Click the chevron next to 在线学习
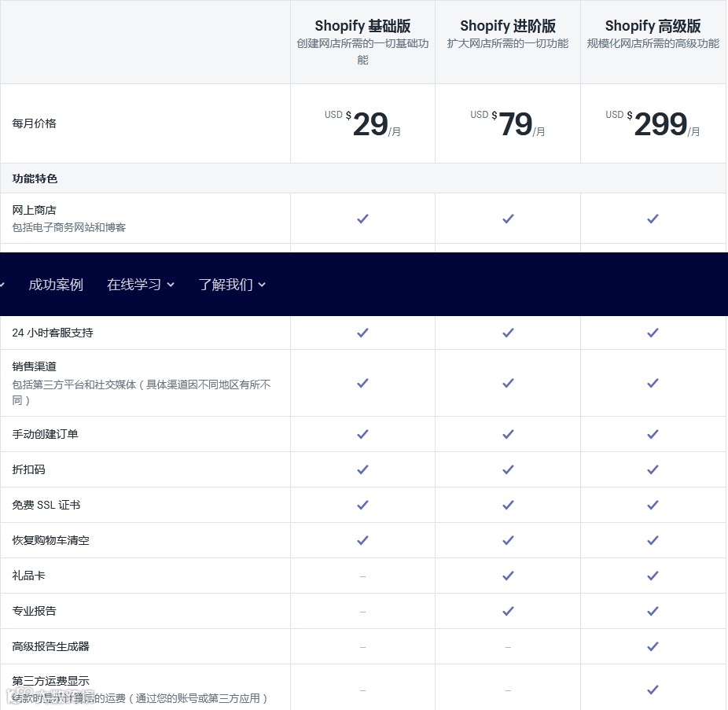728x710 pixels. coord(171,285)
